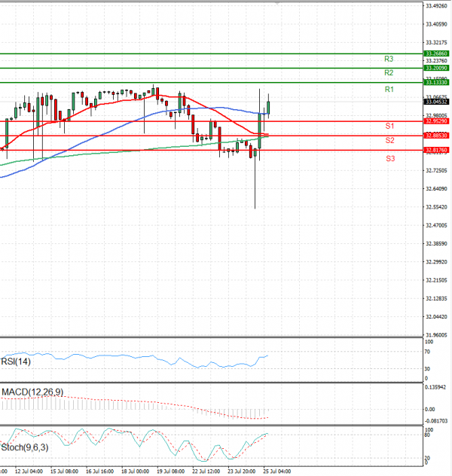Click the 33.49260 price axis value

coord(436,6)
